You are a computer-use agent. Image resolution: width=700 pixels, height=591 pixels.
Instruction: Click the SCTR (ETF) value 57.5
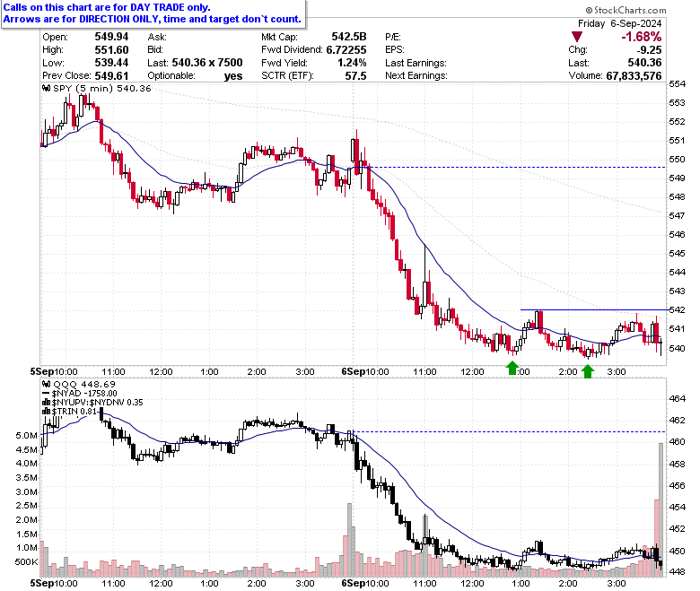355,76
